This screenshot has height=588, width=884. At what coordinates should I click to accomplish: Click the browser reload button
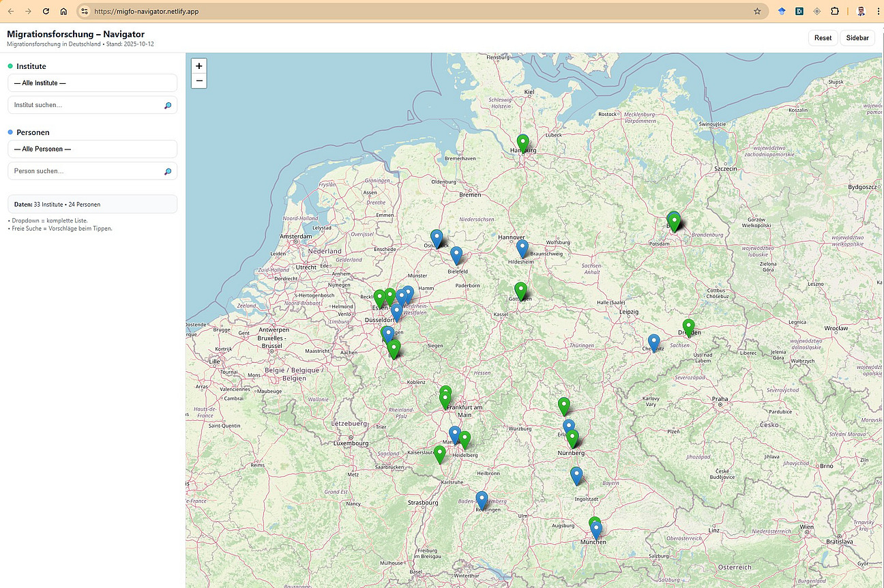coord(46,11)
